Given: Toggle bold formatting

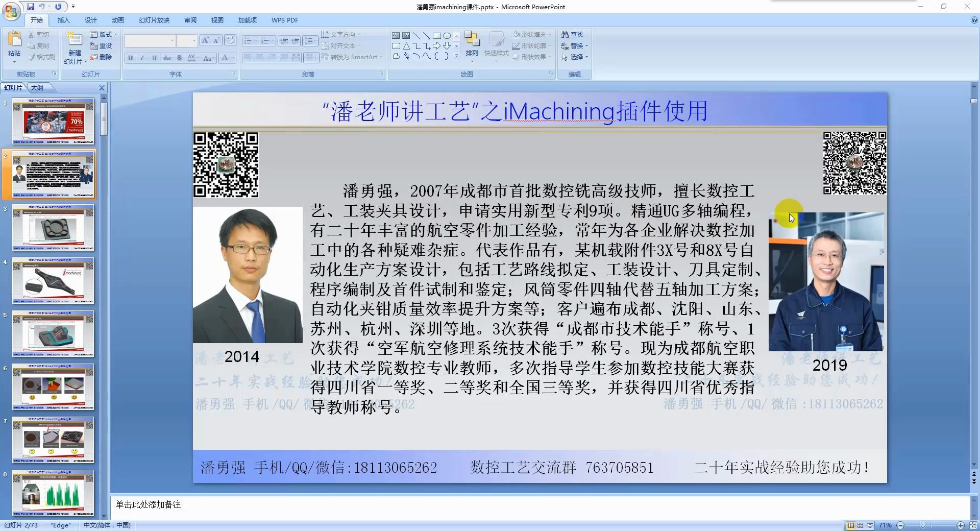Looking at the screenshot, I should (130, 58).
